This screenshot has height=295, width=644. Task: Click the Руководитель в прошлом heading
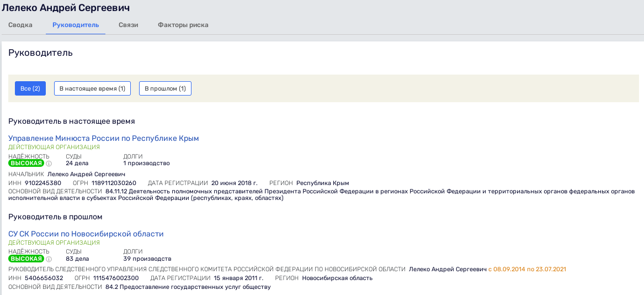coord(55,217)
